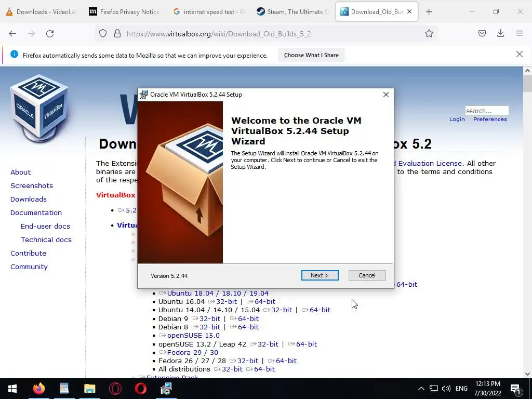Screen dimensions: 532x399
Task: Click the website search field
Action: click(486, 111)
